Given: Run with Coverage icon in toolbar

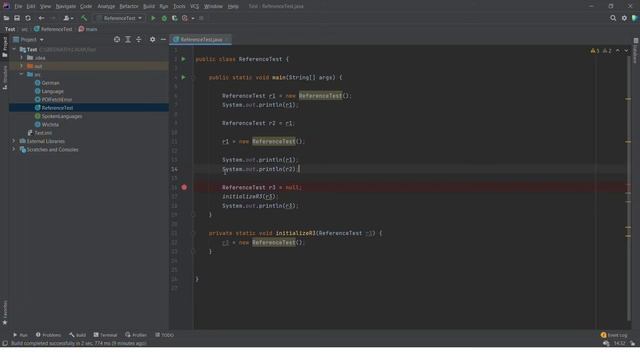Looking at the screenshot, I should (175, 18).
